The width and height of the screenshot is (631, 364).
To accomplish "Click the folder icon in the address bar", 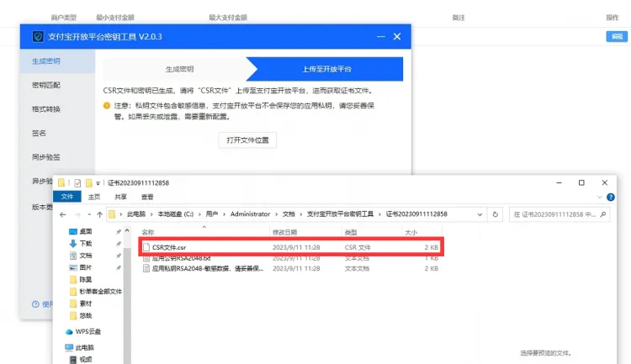I will (x=112, y=214).
